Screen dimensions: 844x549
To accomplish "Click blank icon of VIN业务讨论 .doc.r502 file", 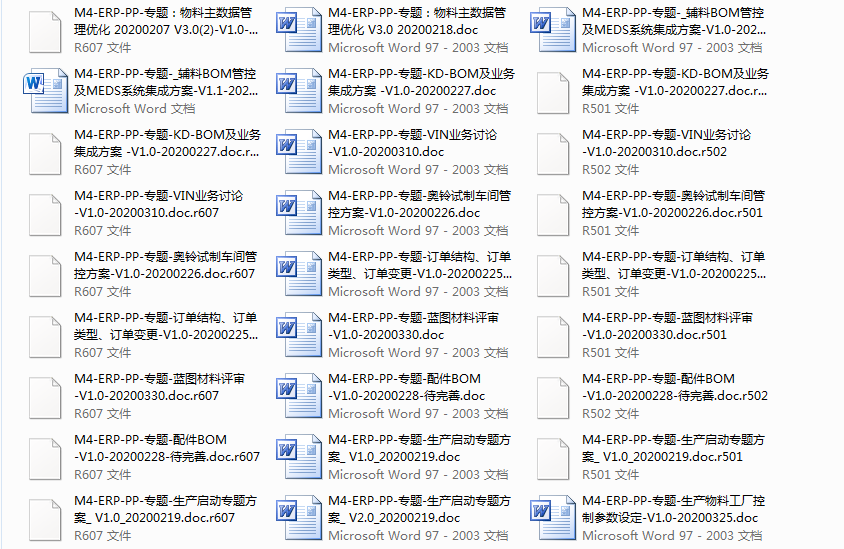I will pos(553,153).
